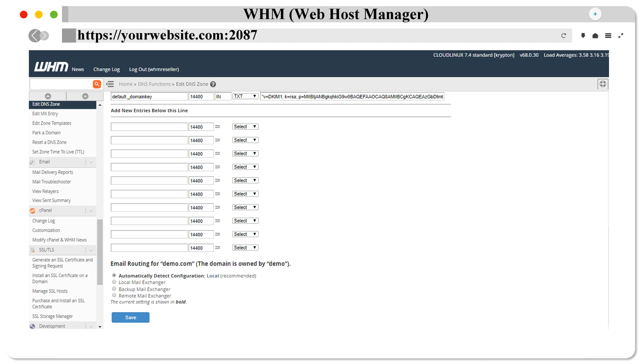
Task: Log out via Log Out (whmreseller)
Action: [x=154, y=69]
